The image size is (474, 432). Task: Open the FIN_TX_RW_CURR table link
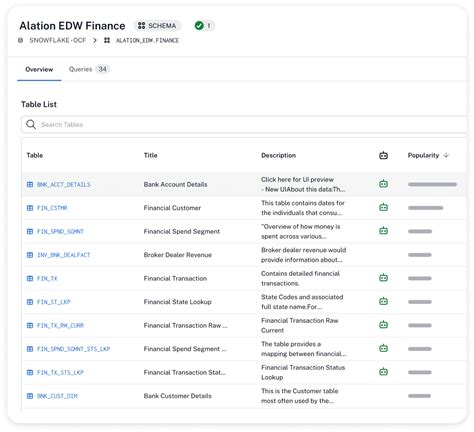(60, 325)
